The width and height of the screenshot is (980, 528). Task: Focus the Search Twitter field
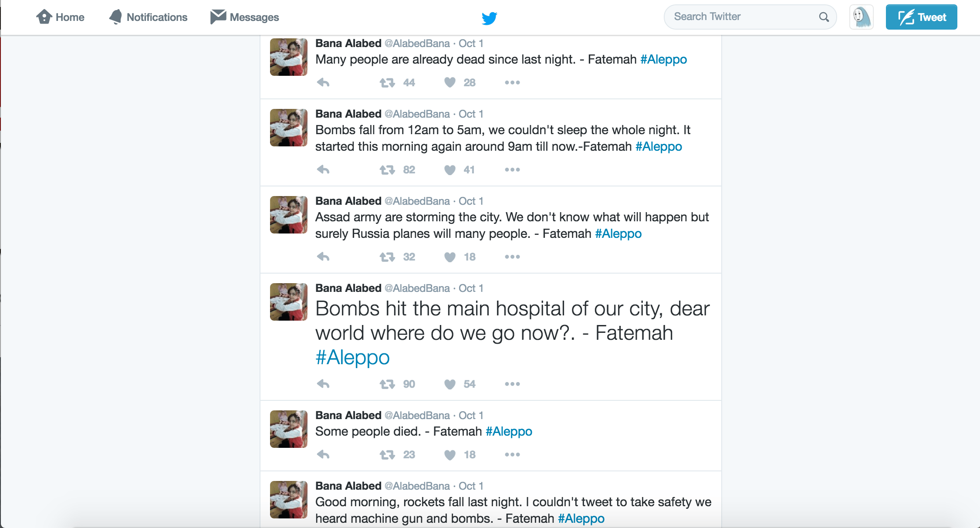coord(740,17)
